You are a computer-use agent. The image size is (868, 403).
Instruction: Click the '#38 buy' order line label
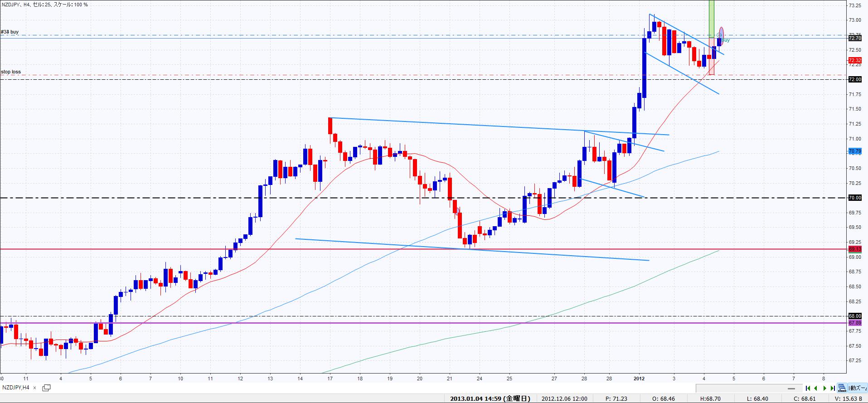click(x=10, y=32)
